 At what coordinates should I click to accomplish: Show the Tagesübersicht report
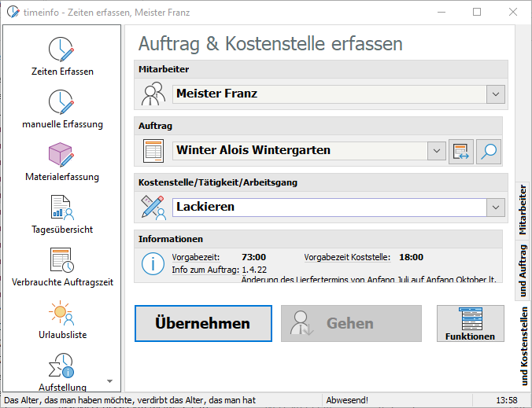62,209
